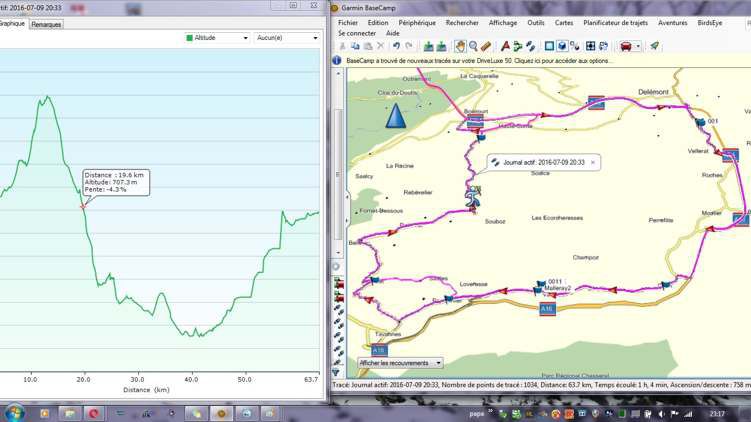751x422 pixels.
Task: Switch to the Graphique tab
Action: click(12, 23)
